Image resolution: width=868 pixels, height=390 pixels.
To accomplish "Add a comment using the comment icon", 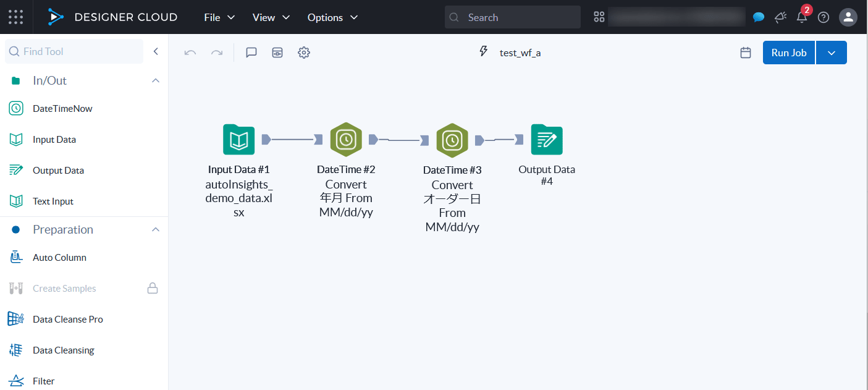I will pyautogui.click(x=251, y=53).
